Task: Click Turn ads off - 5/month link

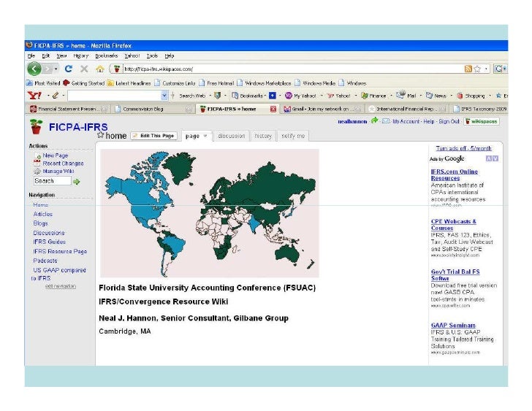Action: point(463,148)
